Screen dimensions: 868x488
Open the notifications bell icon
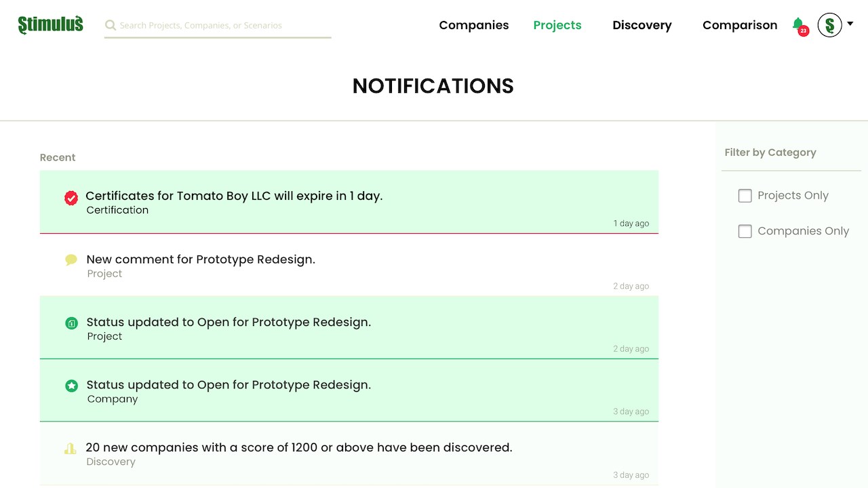click(798, 24)
